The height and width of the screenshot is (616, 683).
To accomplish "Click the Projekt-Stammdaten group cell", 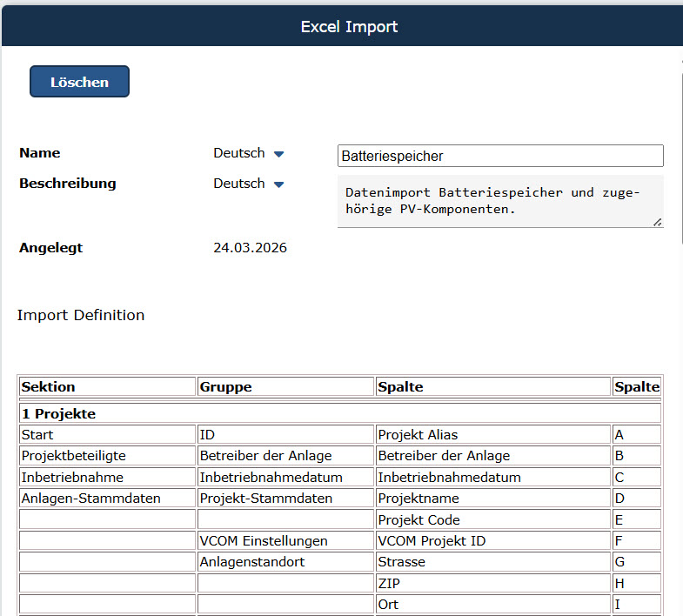I will point(285,498).
